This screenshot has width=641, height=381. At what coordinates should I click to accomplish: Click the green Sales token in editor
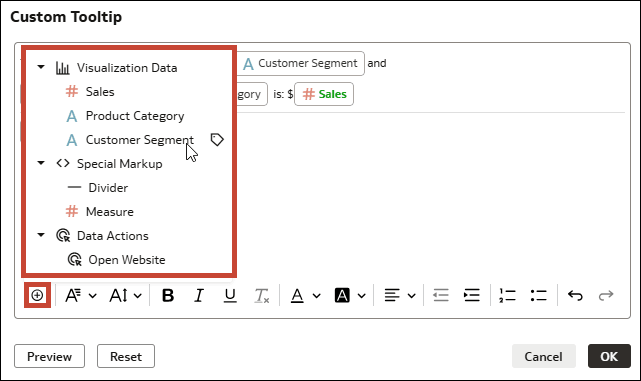324,94
